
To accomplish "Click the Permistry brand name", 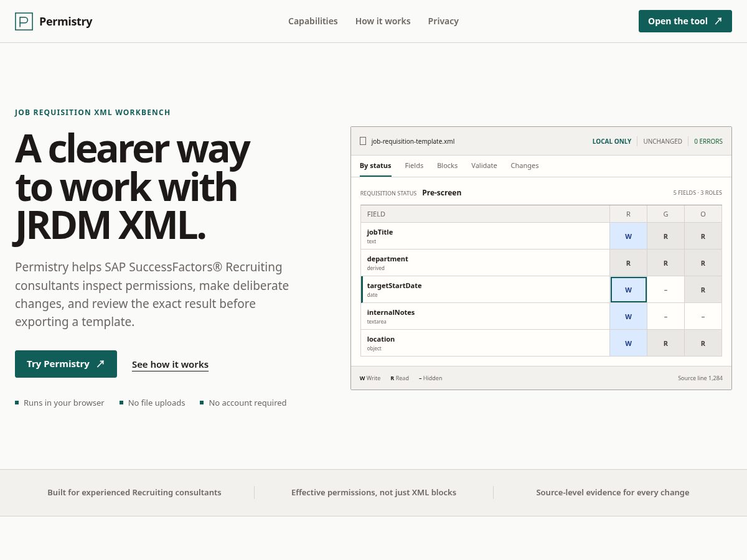I will click(65, 21).
